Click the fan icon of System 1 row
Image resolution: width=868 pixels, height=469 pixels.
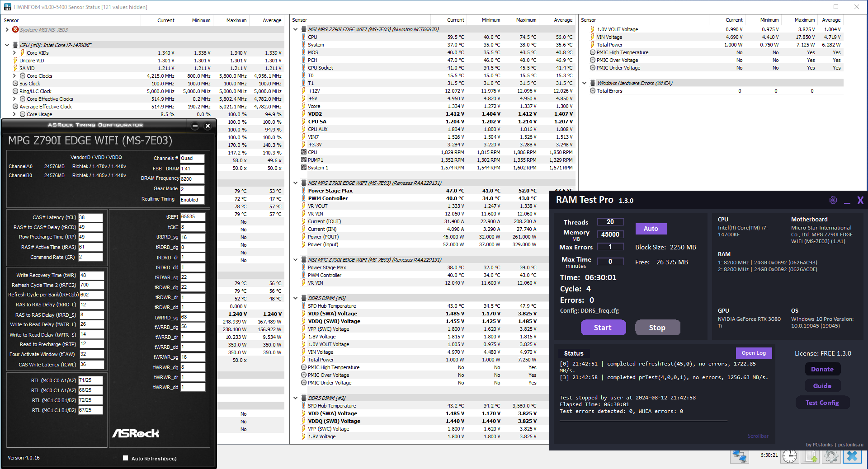(x=304, y=168)
